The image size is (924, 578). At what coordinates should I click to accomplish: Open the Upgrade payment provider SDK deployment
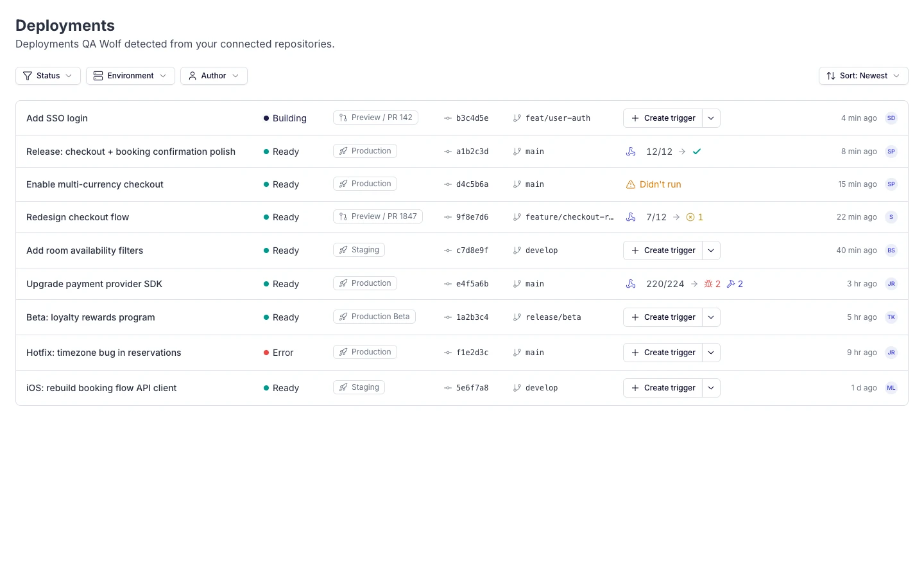[94, 284]
